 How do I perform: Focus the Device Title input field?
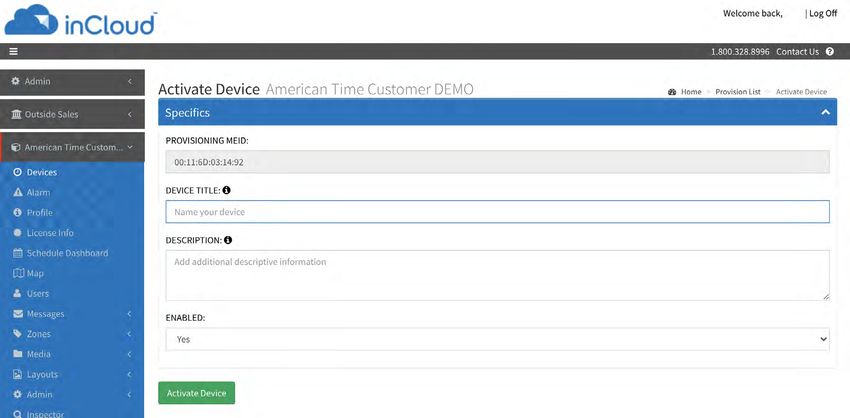point(497,212)
